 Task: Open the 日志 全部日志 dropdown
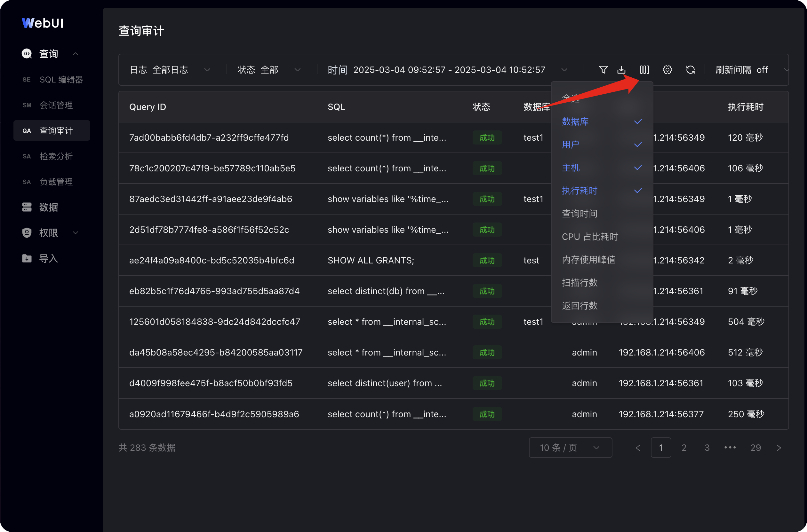click(170, 70)
